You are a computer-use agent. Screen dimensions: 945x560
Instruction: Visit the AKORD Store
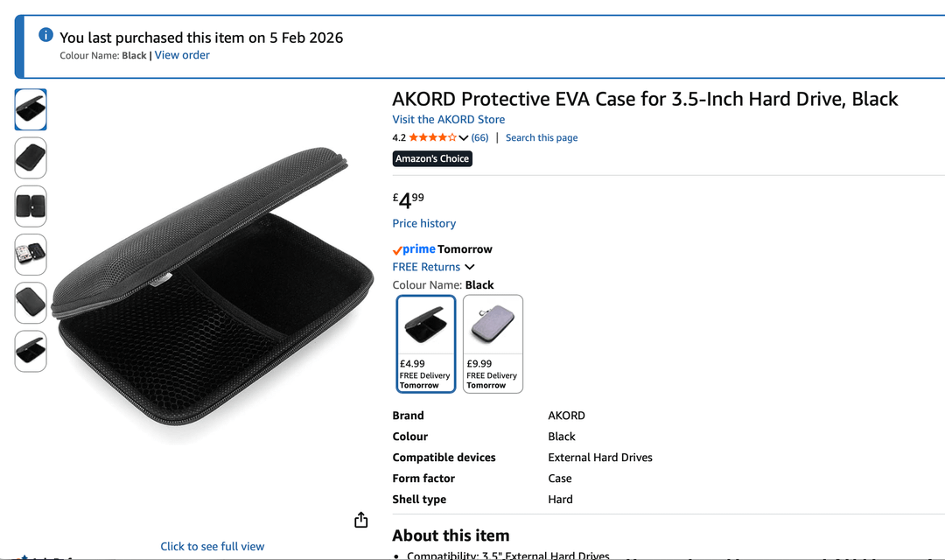click(448, 119)
